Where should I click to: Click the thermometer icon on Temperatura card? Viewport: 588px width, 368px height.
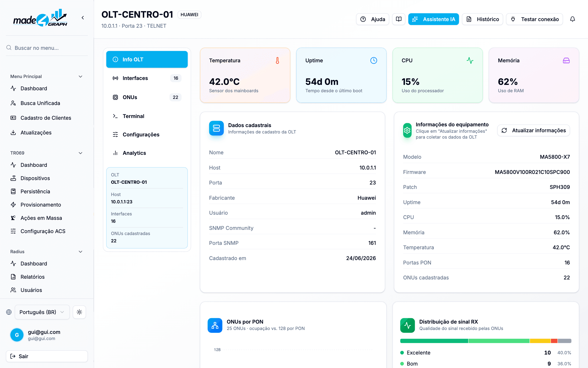[x=277, y=60]
